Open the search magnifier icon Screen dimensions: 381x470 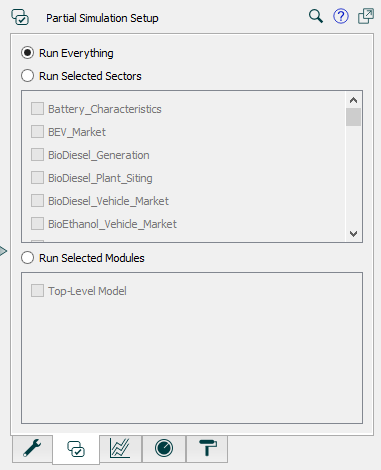click(316, 16)
